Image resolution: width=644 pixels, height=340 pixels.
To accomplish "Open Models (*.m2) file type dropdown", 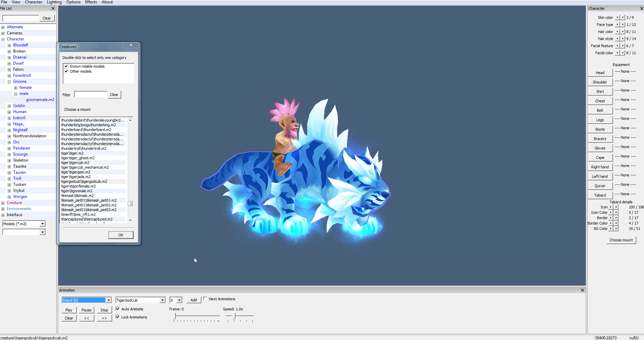I will click(x=42, y=224).
